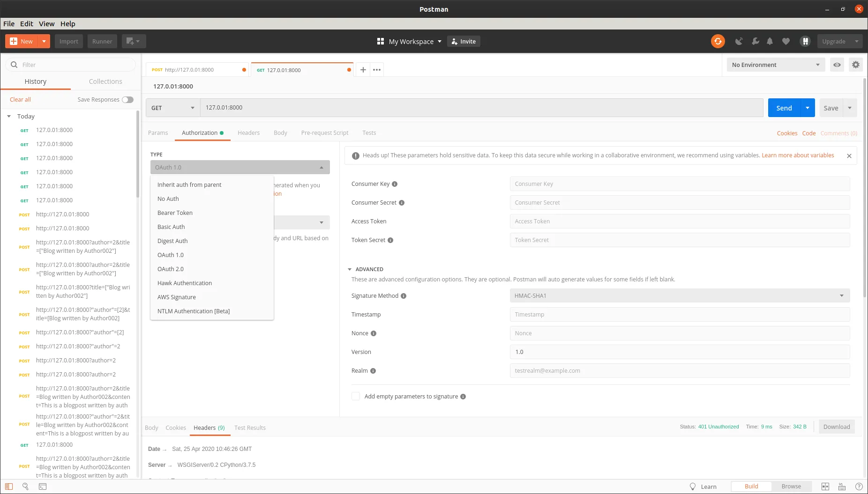This screenshot has width=868, height=494.
Task: Open the View menu
Action: pyautogui.click(x=46, y=23)
